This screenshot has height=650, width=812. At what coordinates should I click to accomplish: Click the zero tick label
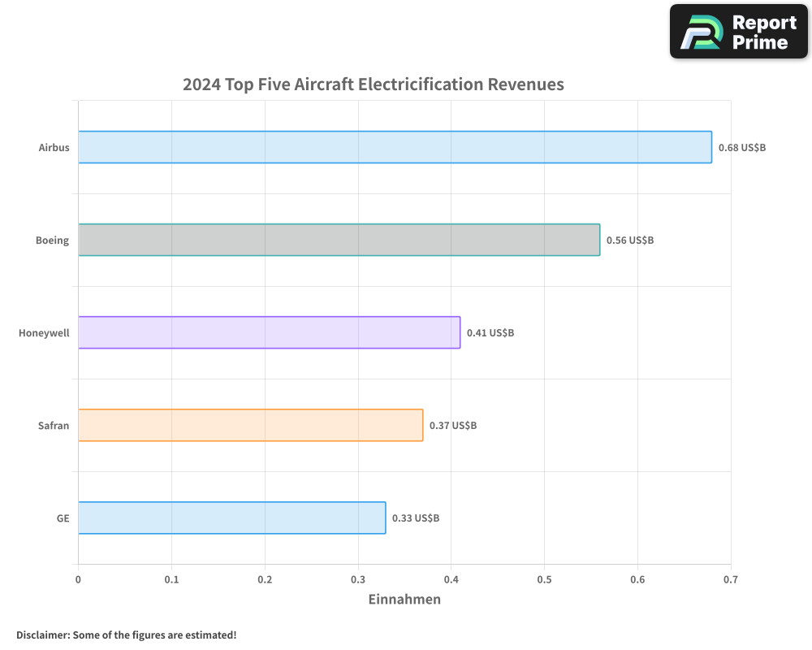click(78, 578)
